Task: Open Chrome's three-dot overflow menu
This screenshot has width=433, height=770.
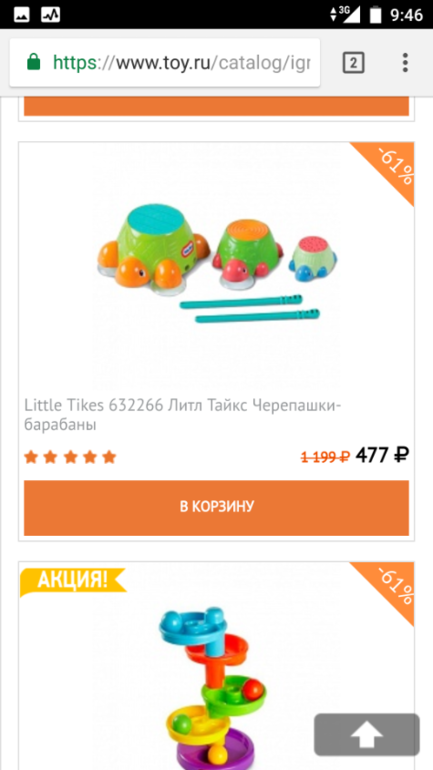Action: (x=405, y=63)
